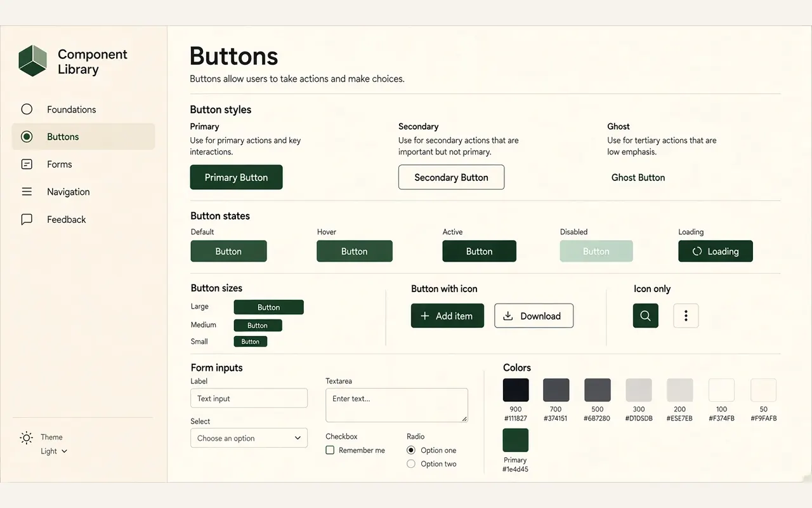This screenshot has width=812, height=508.
Task: Click the Large size button
Action: pos(268,307)
